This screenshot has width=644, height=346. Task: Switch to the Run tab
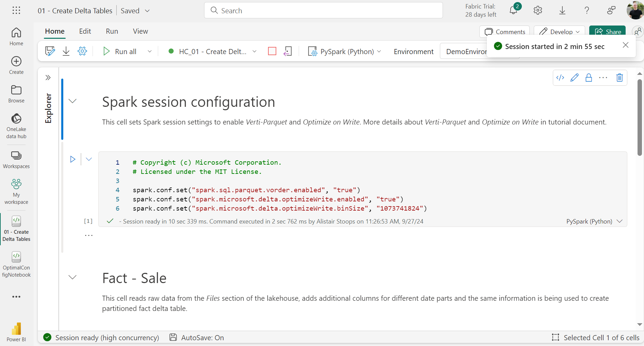[x=112, y=31]
